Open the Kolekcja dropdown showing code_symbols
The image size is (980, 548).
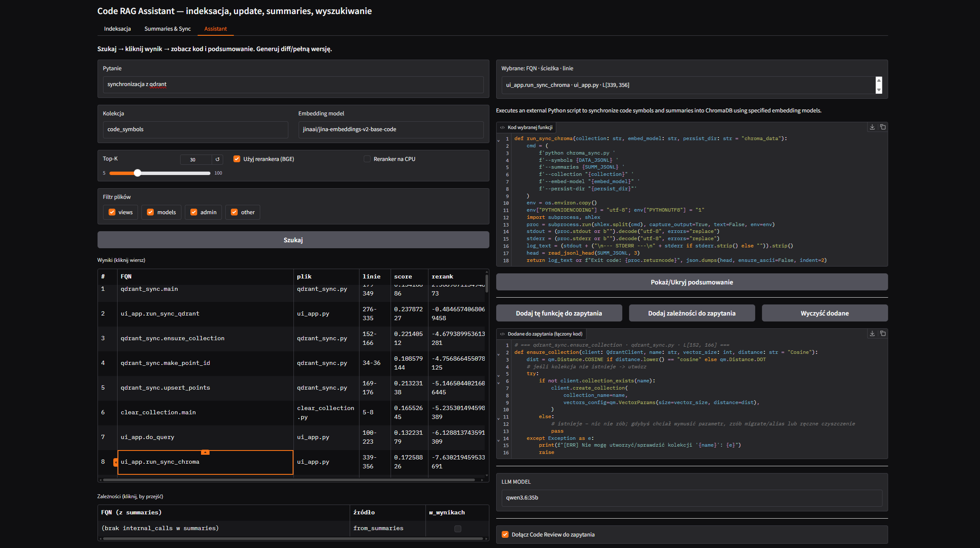pyautogui.click(x=195, y=129)
